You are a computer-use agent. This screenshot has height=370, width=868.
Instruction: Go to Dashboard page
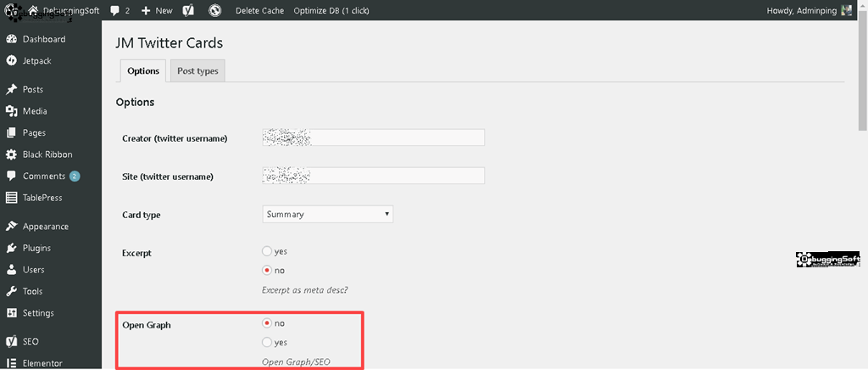[44, 39]
